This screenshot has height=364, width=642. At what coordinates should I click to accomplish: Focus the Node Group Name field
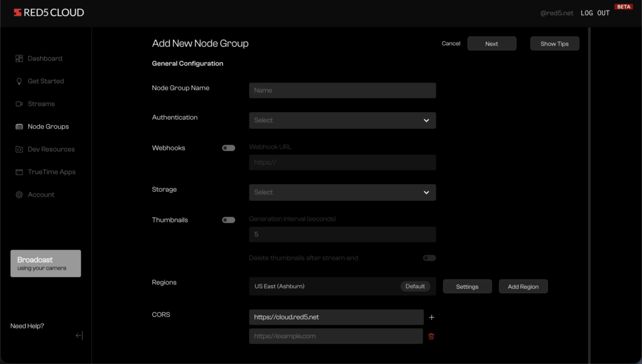point(342,90)
